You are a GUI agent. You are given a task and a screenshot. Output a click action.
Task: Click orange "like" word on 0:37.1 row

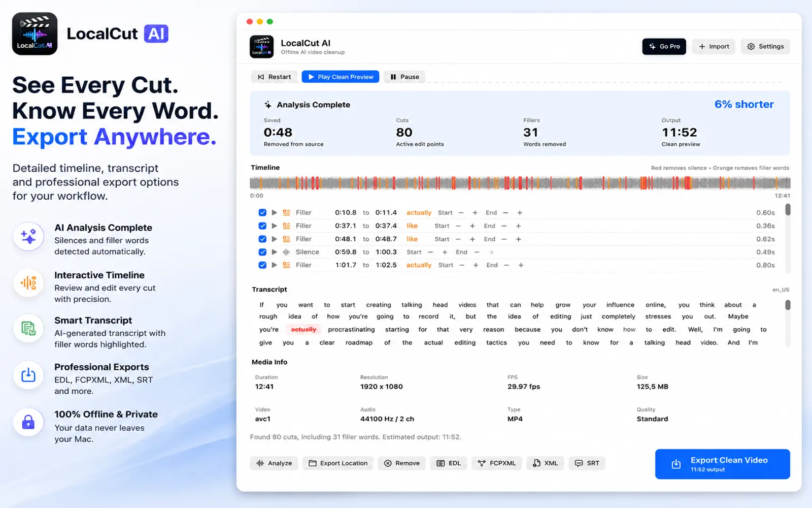pyautogui.click(x=412, y=226)
